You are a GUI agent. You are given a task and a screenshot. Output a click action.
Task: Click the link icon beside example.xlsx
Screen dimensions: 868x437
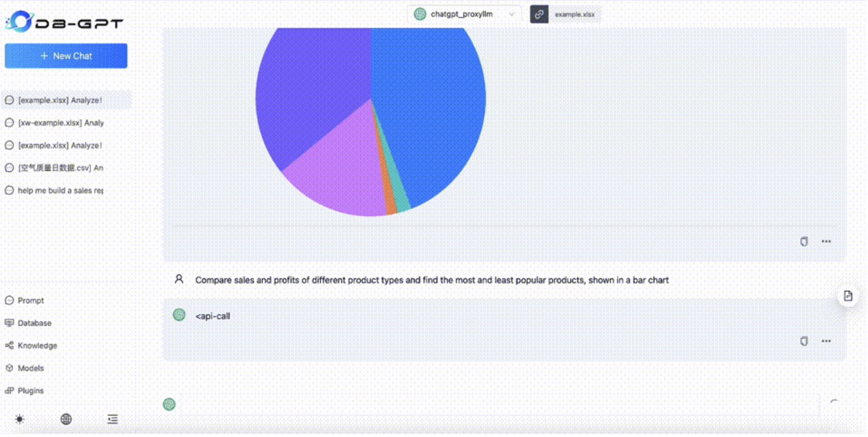tap(539, 15)
